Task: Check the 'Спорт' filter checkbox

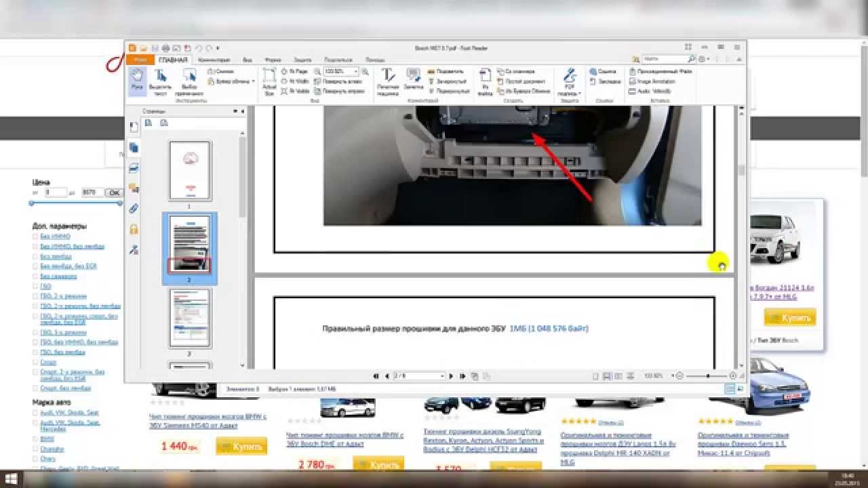Action: tap(35, 363)
